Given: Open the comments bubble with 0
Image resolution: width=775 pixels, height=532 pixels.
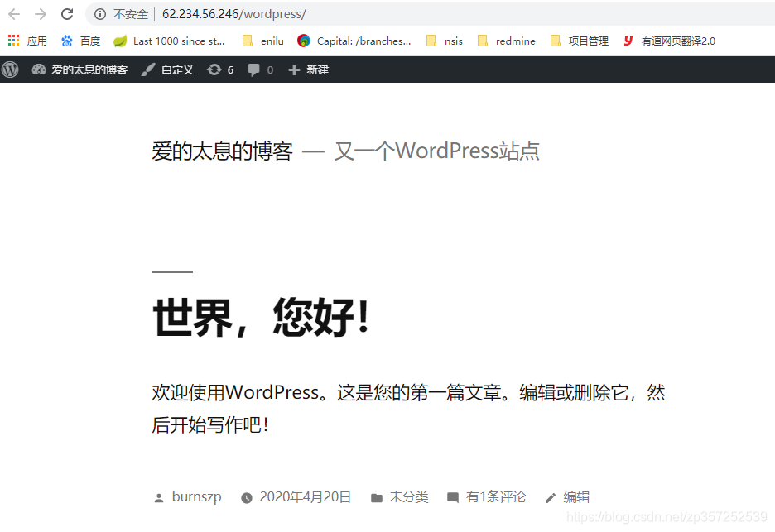Looking at the screenshot, I should point(260,69).
